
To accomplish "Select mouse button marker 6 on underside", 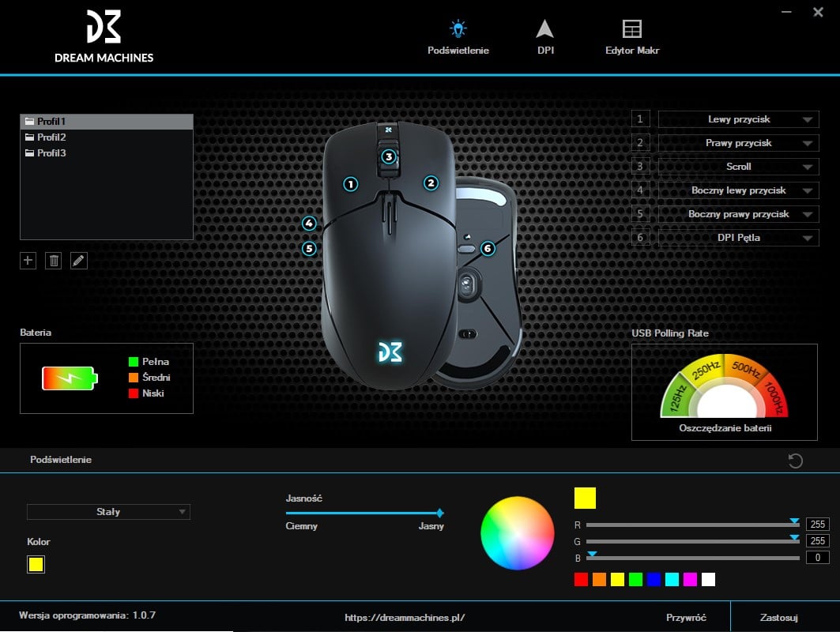I will point(488,248).
